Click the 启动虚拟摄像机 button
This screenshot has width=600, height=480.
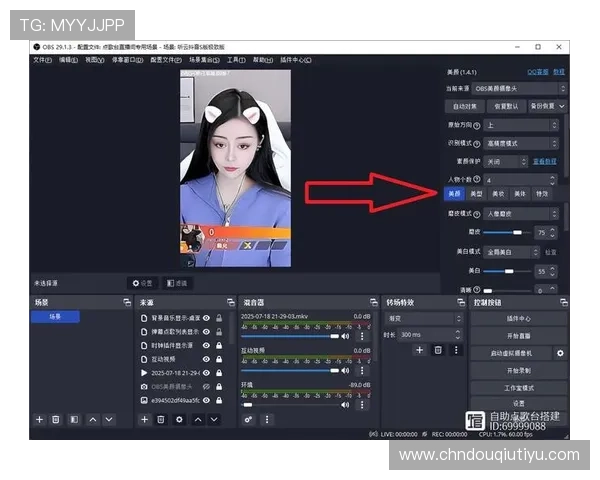click(x=511, y=353)
